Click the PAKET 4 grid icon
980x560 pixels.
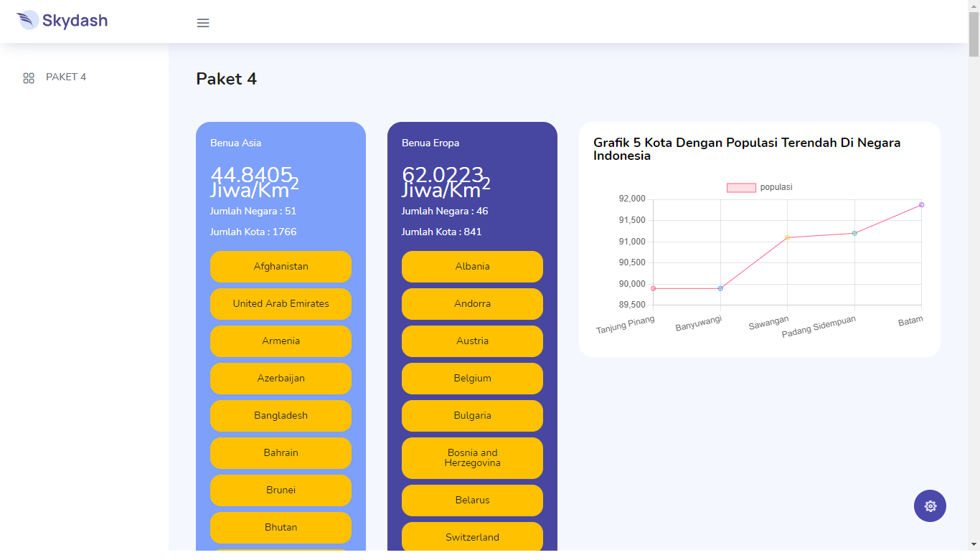(29, 78)
